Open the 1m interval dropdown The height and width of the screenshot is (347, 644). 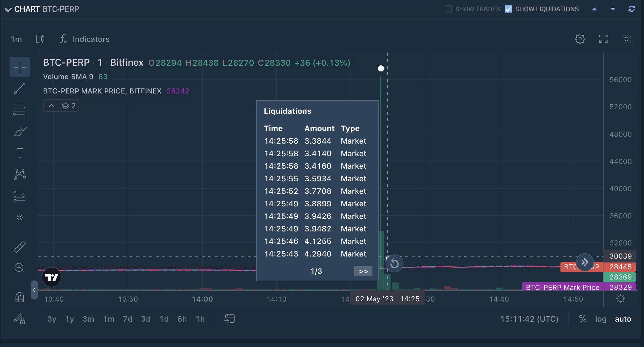click(16, 39)
